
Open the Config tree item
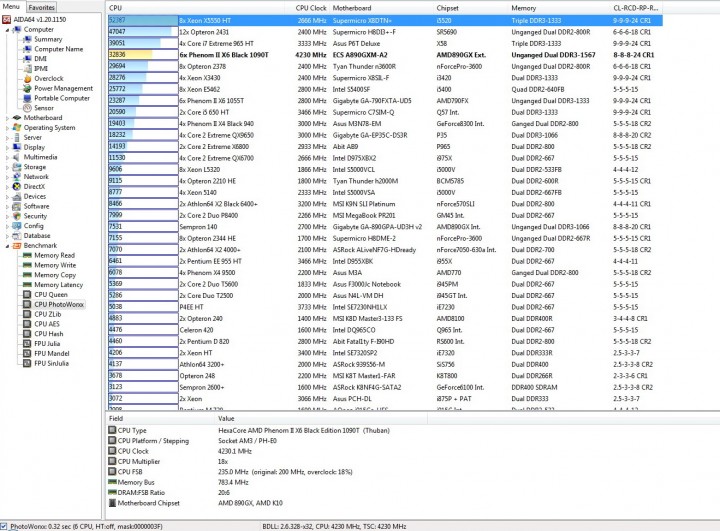(x=34, y=226)
